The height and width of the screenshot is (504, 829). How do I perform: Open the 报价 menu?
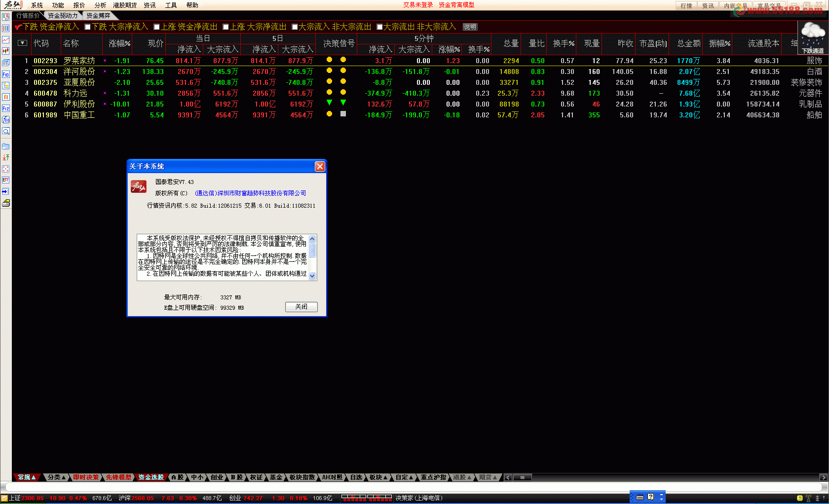(x=79, y=5)
